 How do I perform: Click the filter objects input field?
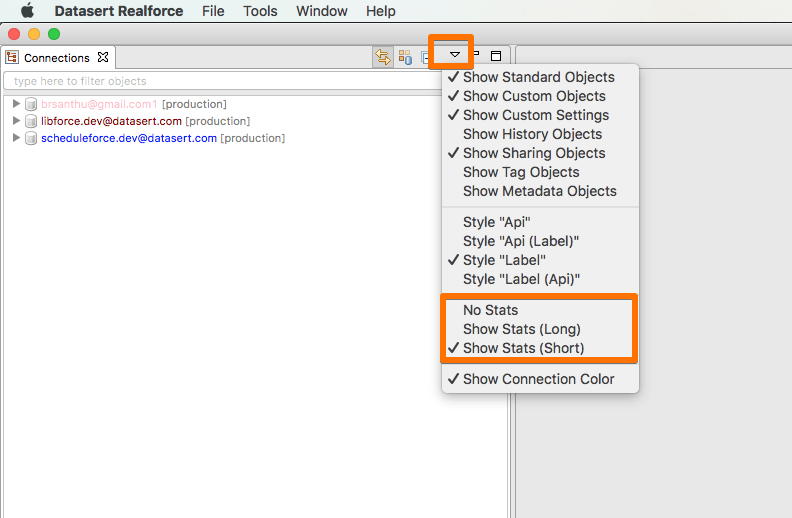coord(222,81)
